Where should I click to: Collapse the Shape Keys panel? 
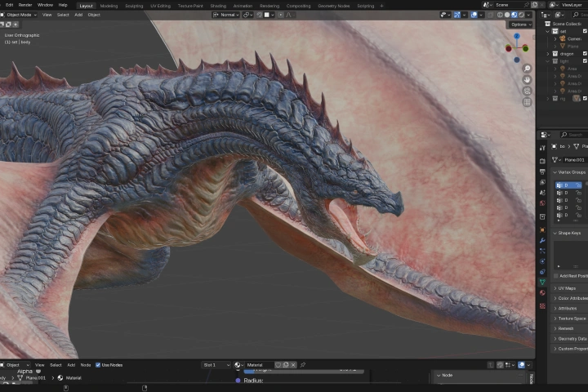pos(569,233)
